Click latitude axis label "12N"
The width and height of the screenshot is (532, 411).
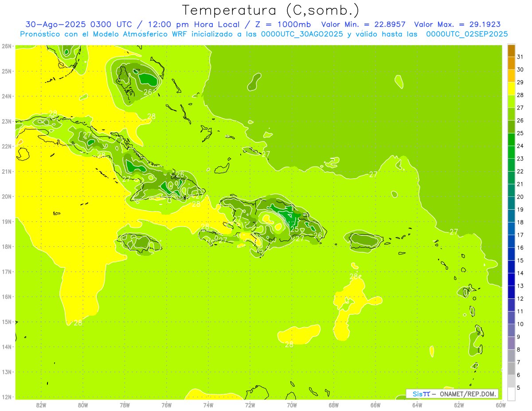coord(7,397)
